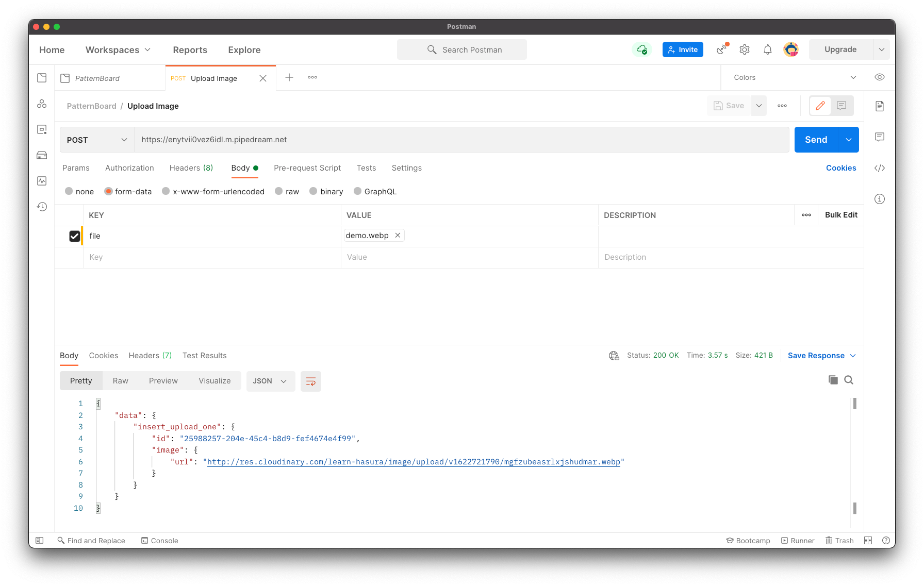The image size is (924, 586).
Task: Open the request more actions three dots
Action: [782, 106]
